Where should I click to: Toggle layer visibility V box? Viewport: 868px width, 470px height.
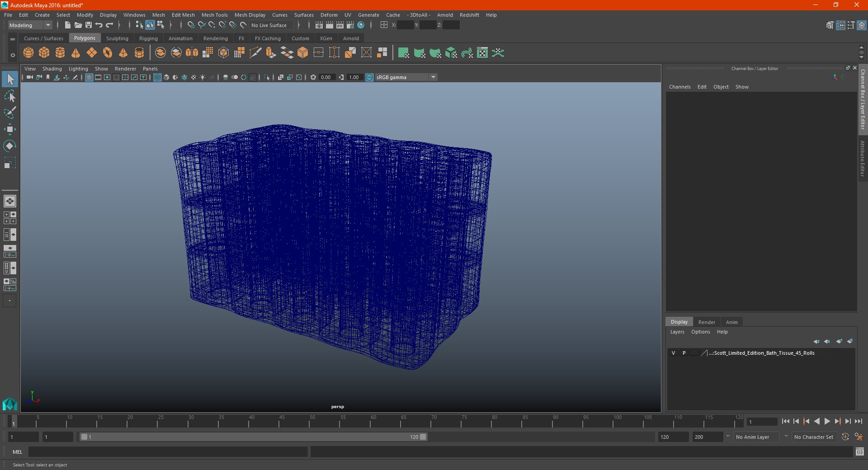click(673, 353)
